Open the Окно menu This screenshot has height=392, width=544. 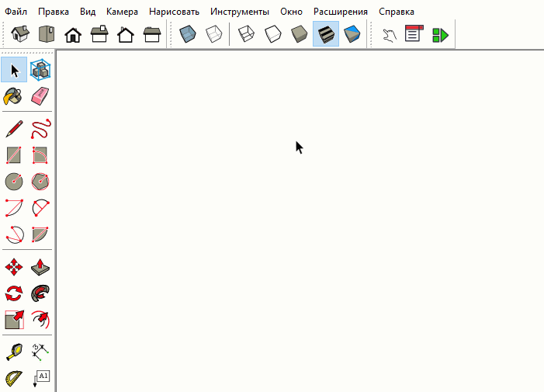292,12
